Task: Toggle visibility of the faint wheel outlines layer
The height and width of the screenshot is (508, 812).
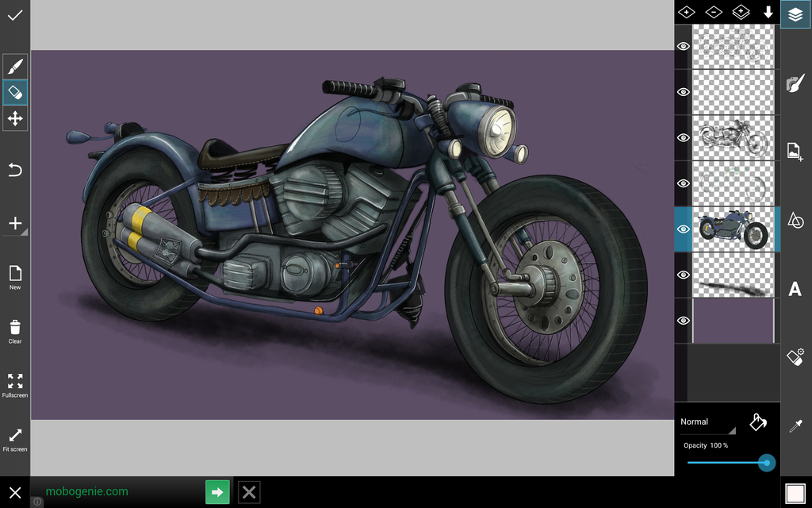Action: click(x=684, y=183)
